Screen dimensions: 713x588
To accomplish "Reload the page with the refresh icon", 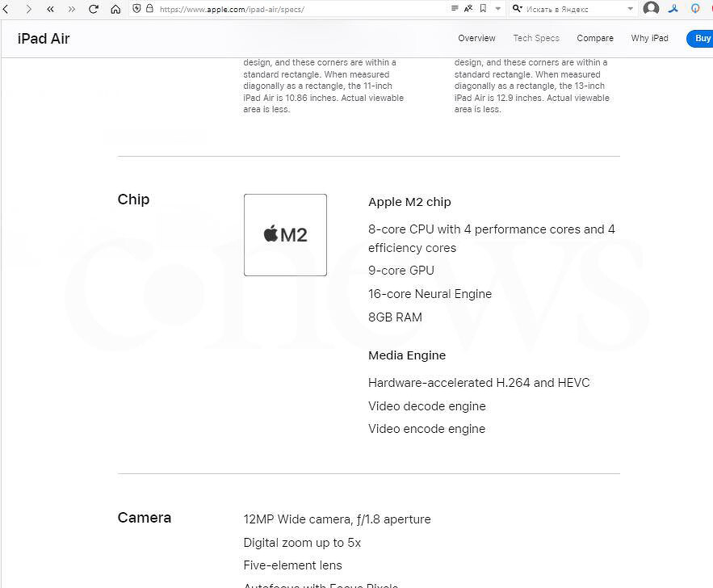I will 94,9.
